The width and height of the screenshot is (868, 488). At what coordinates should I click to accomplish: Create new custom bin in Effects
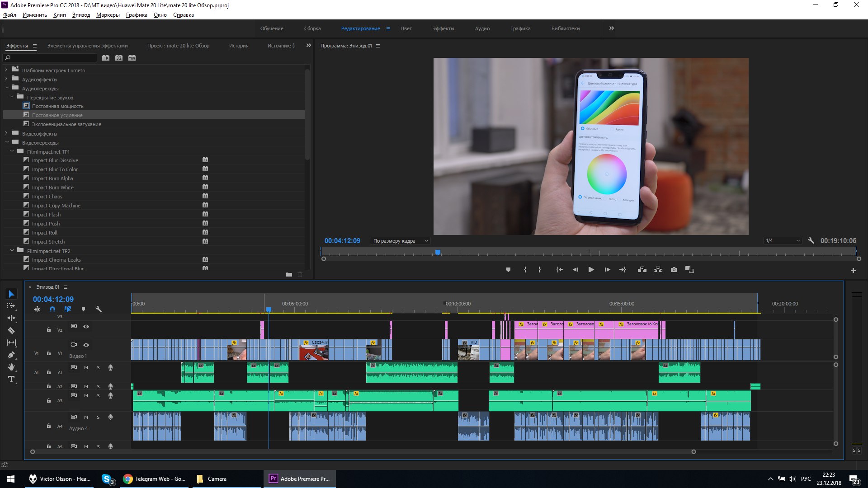[289, 274]
